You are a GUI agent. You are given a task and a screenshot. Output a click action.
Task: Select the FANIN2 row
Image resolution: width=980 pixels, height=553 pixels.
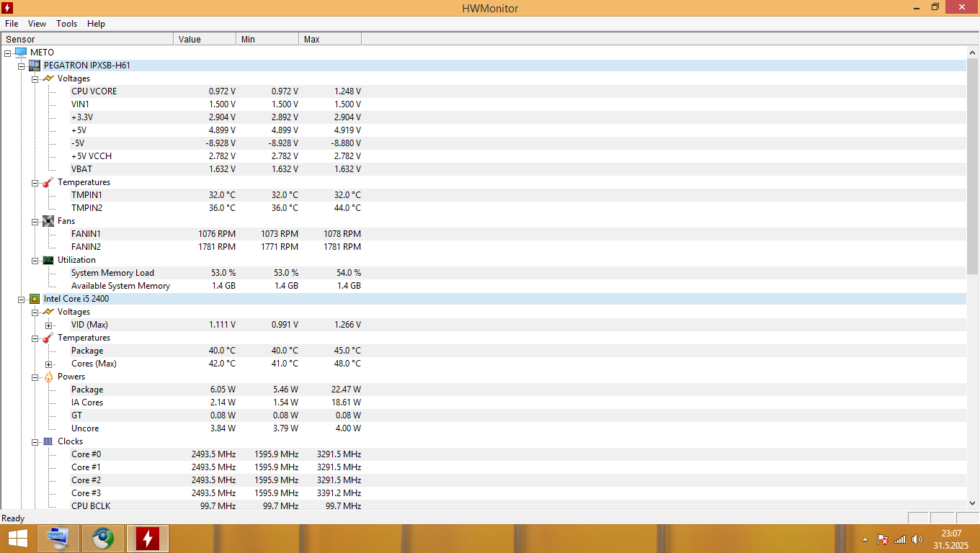[x=484, y=247]
